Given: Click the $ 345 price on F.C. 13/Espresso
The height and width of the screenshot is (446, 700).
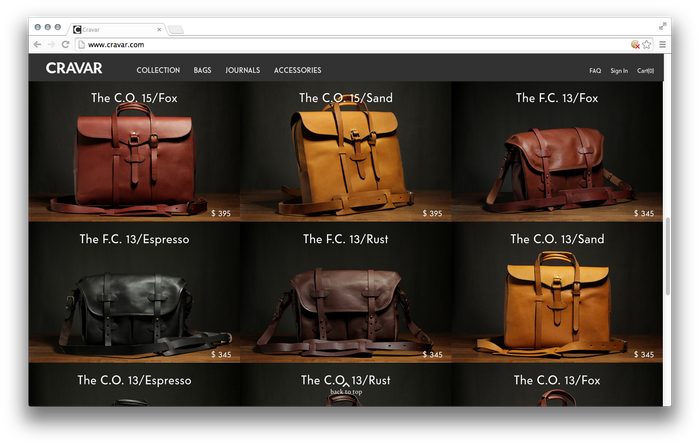Looking at the screenshot, I should tap(221, 354).
